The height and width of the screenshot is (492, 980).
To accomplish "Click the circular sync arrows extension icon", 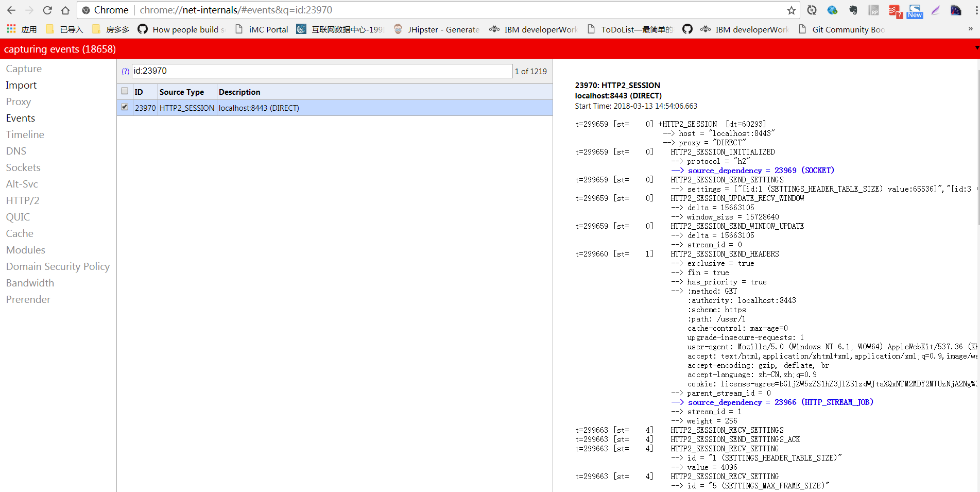I will point(812,10).
